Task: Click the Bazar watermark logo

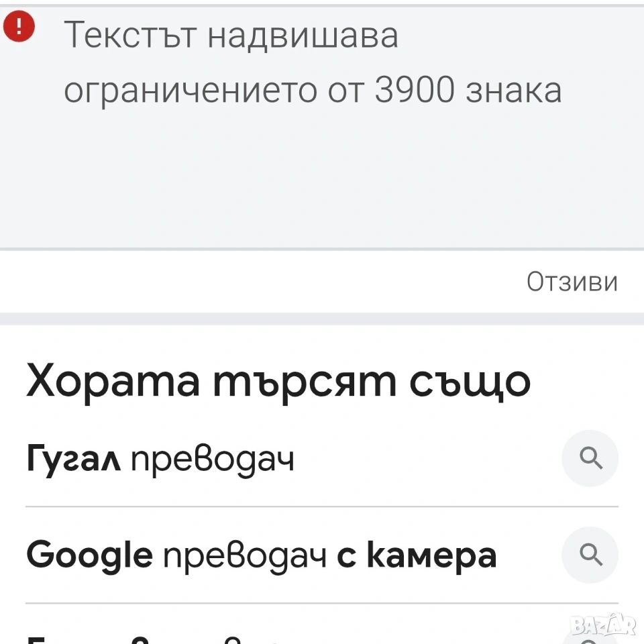Action: tap(602, 625)
